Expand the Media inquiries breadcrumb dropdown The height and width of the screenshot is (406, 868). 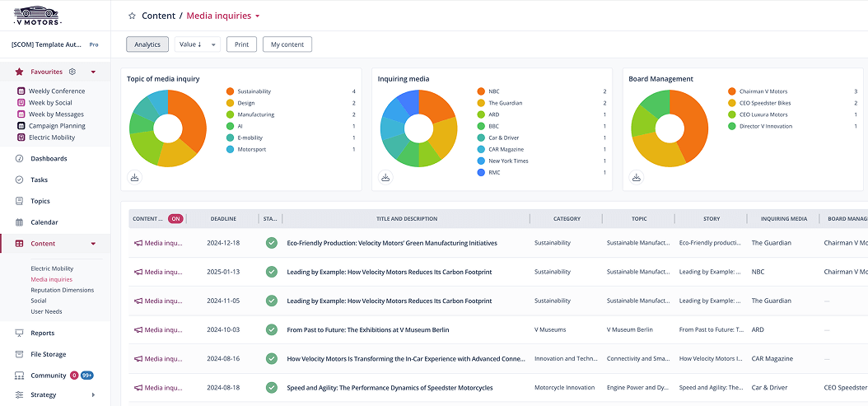tap(257, 16)
